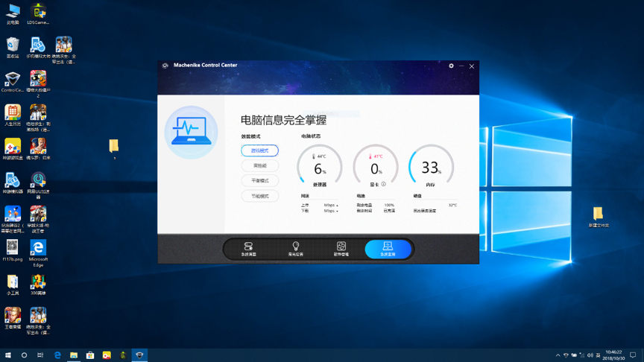Open 网易UU加速器 desktop shortcut

[38, 185]
